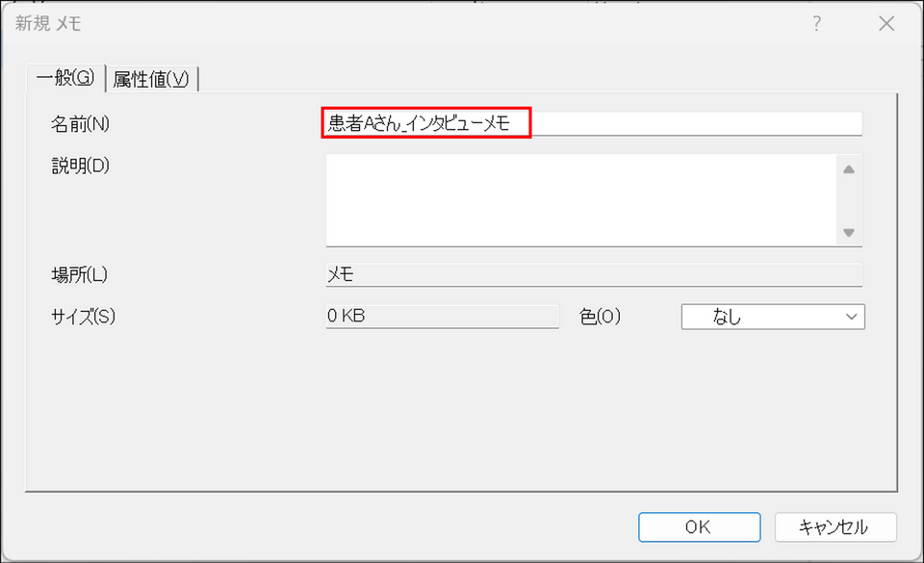Open the 属性値(V) tab
The image size is (924, 563).
(152, 79)
